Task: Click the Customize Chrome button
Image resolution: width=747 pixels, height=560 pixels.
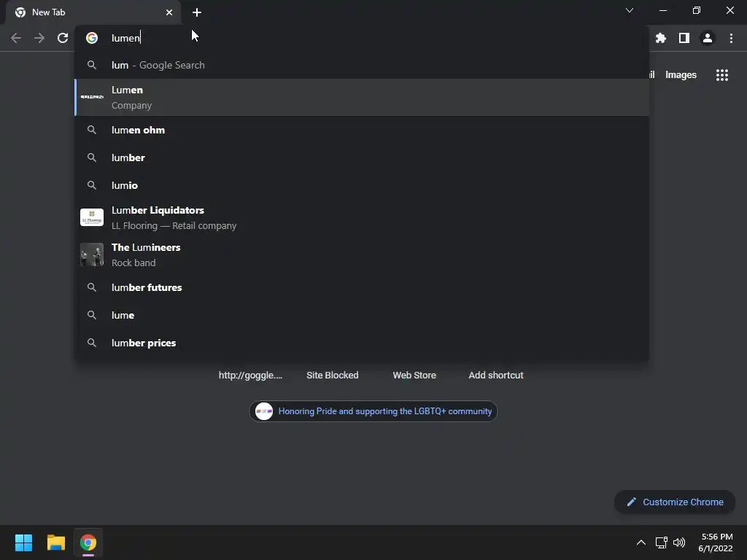Action: point(675,502)
